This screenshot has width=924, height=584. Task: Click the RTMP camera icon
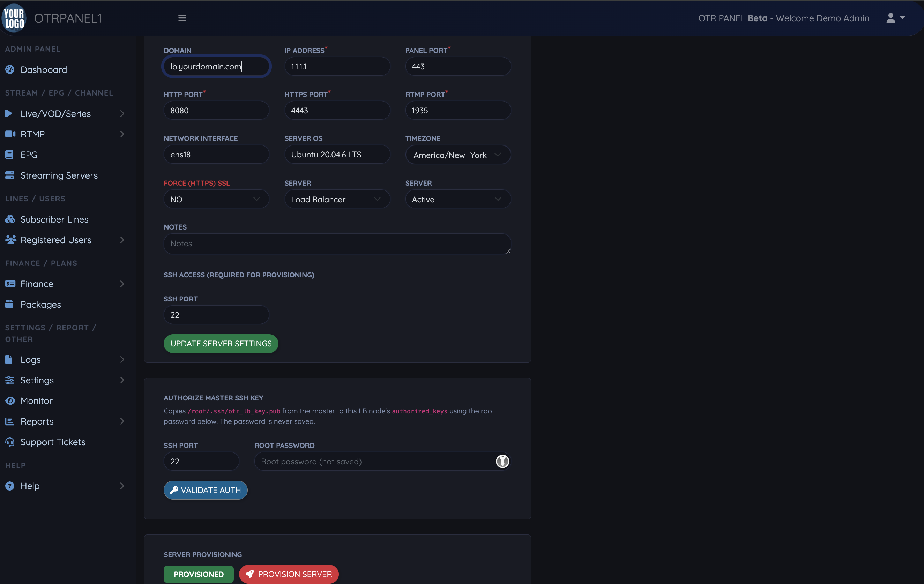point(10,134)
